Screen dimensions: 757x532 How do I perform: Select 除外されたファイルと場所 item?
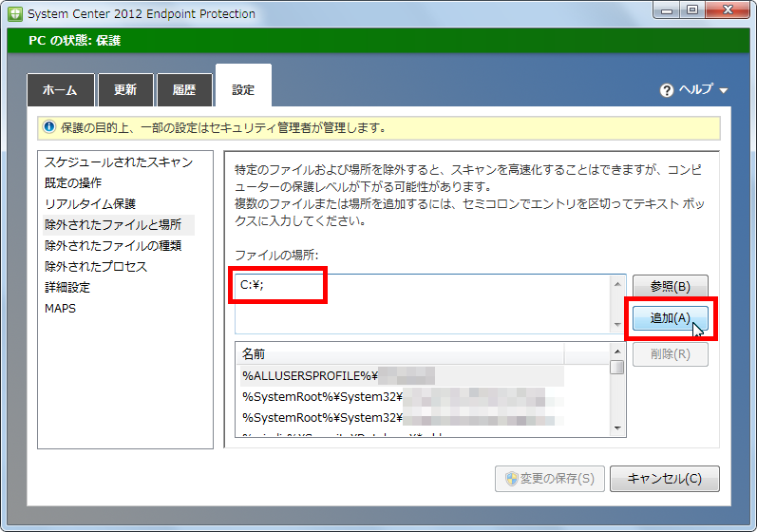[x=119, y=225]
